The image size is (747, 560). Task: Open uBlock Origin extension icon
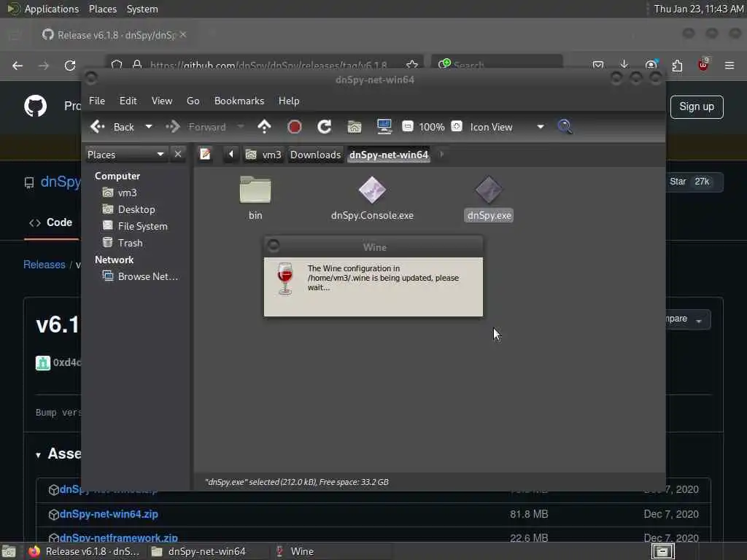coord(703,65)
